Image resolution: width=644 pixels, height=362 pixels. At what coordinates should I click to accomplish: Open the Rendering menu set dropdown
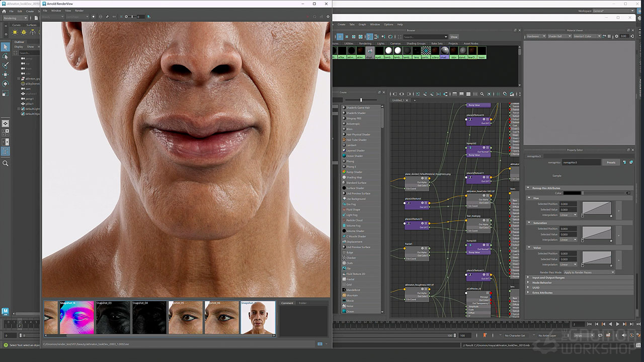(x=16, y=18)
